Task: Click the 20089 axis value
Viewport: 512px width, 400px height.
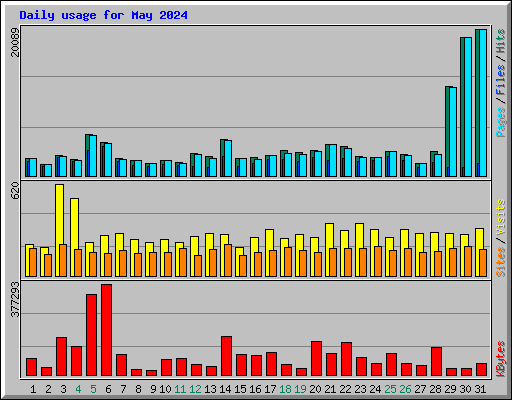Action: tap(15, 42)
